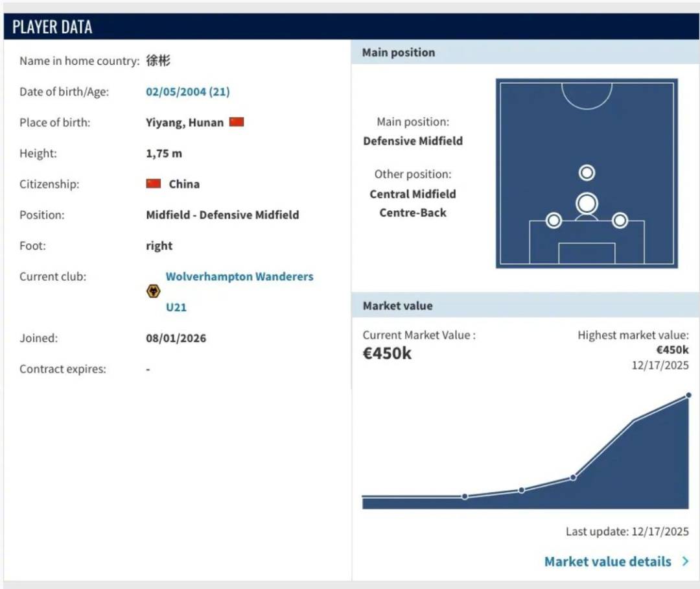Expand Market value details chevron arrow
700x589 pixels.
pyautogui.click(x=686, y=562)
